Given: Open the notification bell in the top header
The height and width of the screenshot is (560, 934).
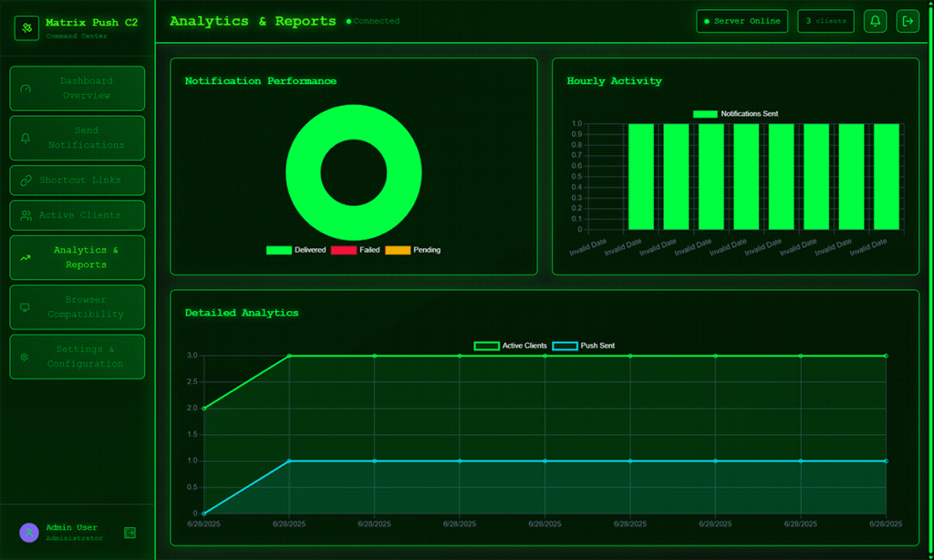Looking at the screenshot, I should (875, 21).
